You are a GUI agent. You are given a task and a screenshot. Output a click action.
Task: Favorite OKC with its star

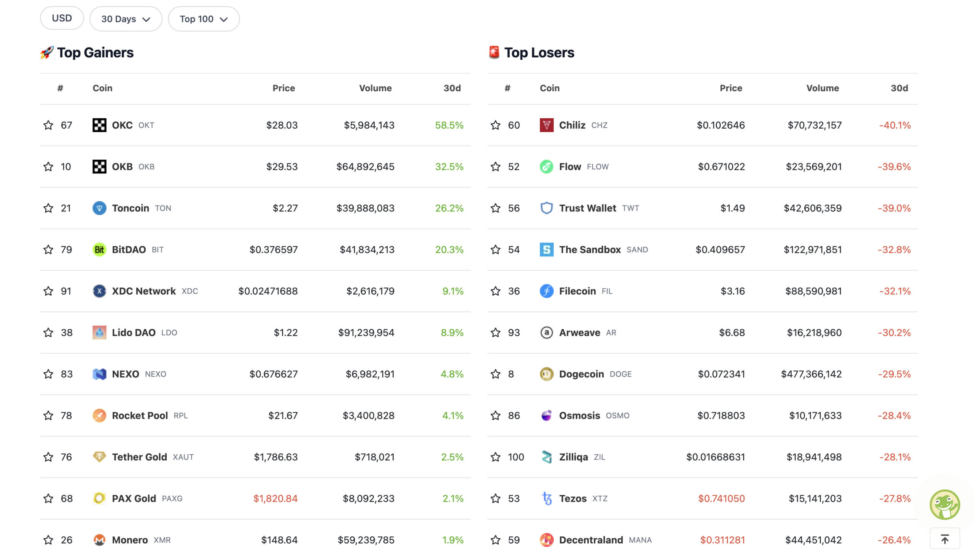tap(48, 125)
